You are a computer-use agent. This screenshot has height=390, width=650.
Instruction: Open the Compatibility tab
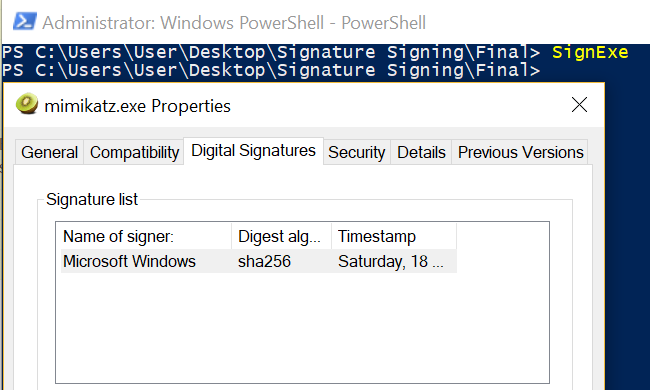134,152
